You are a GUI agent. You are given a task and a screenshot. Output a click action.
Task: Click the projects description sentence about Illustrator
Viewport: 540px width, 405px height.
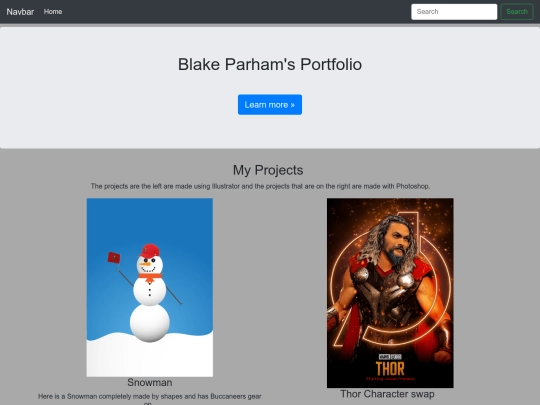pos(260,186)
